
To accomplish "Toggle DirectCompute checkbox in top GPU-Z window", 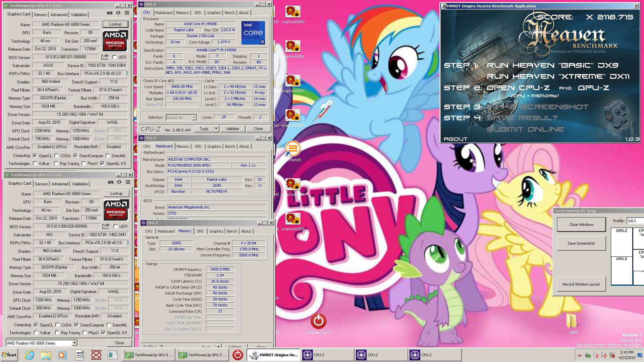I will [x=75, y=156].
